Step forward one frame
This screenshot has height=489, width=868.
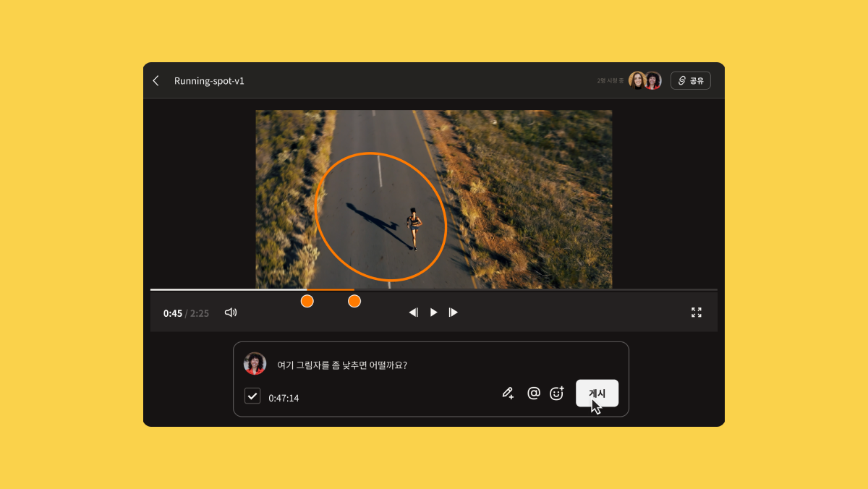coord(454,312)
